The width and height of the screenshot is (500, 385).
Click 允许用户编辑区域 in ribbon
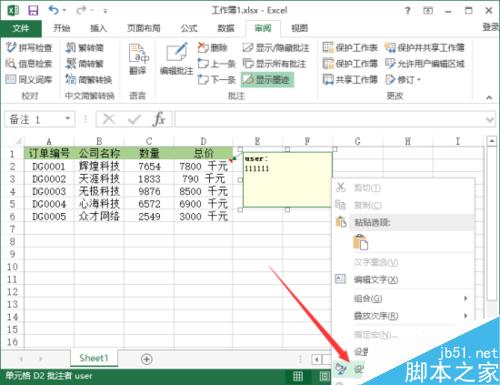coord(424,63)
